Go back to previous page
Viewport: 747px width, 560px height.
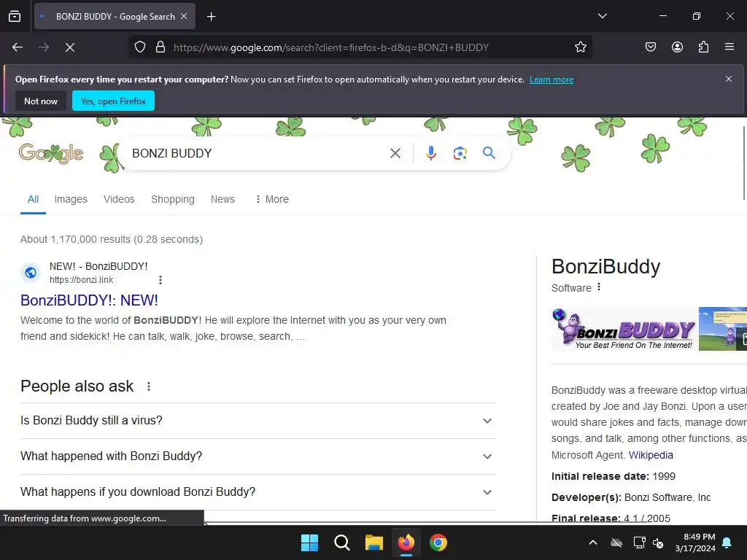pyautogui.click(x=18, y=47)
